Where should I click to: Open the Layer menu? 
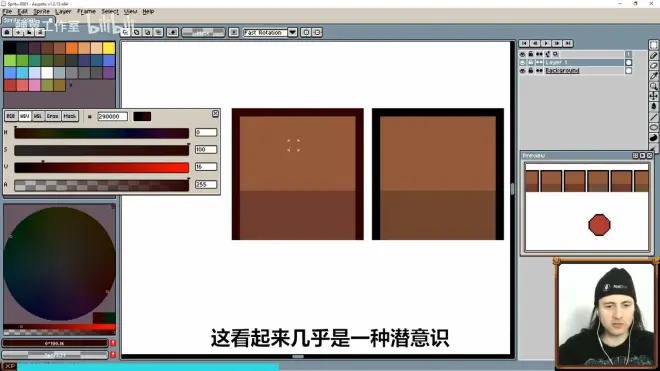click(63, 12)
